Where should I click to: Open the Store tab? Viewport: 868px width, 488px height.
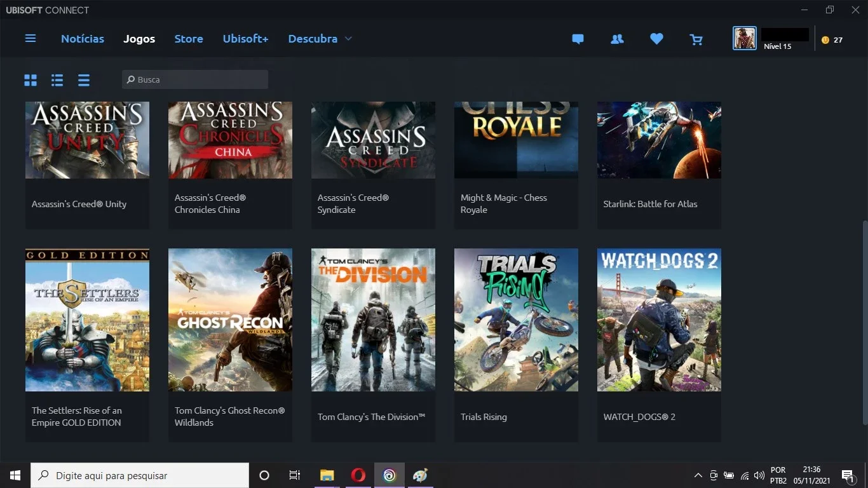[x=189, y=39]
